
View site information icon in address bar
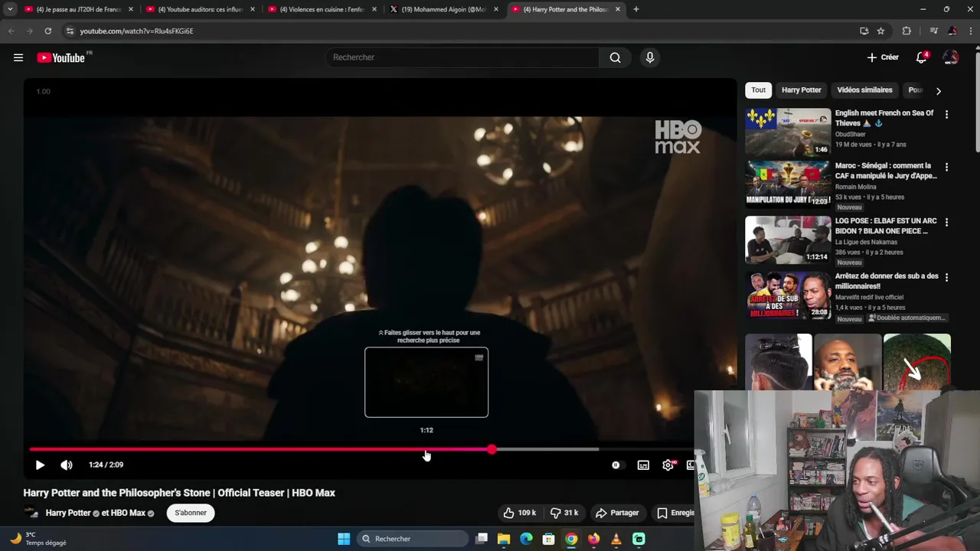(x=70, y=31)
